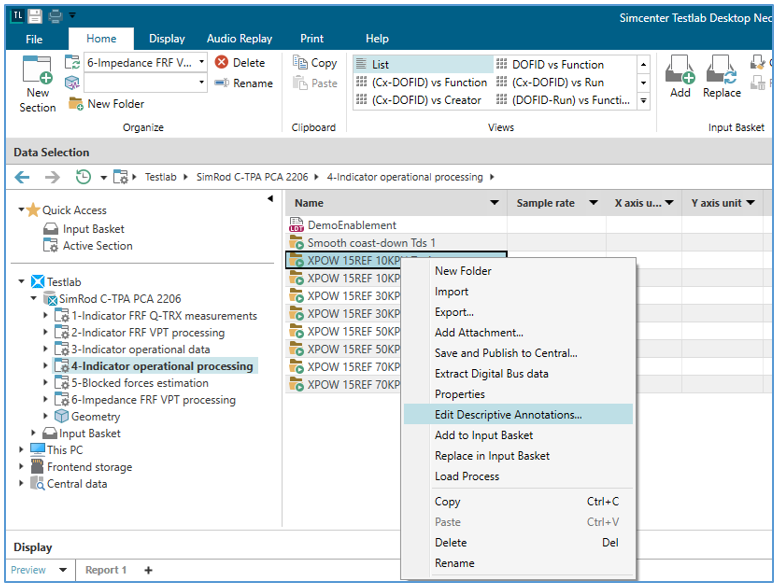Click the Rename button in Organize group
The width and height of the screenshot is (778, 588).
(x=243, y=83)
